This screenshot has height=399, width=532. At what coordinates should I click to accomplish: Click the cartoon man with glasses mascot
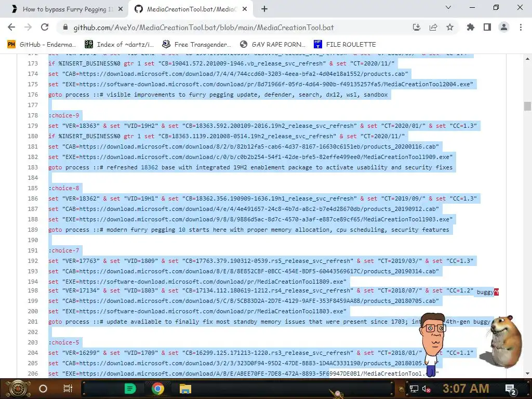tap(432, 344)
